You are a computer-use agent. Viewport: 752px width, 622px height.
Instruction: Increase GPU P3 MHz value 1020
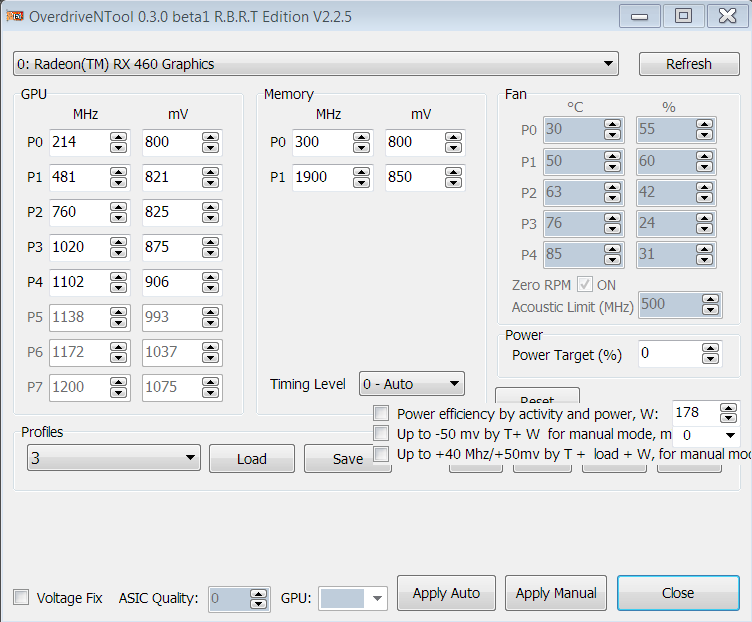tap(118, 242)
